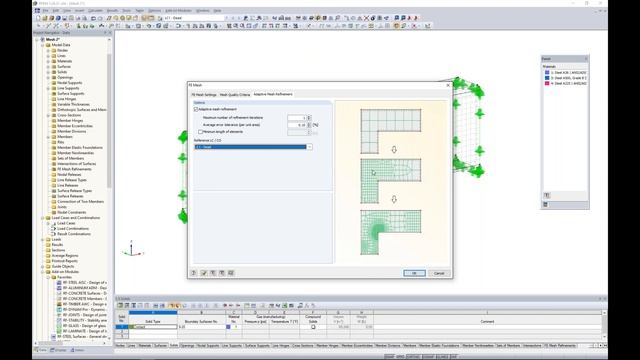Close the Panel window with its X
This screenshot has width=640, height=360.
coord(586,59)
